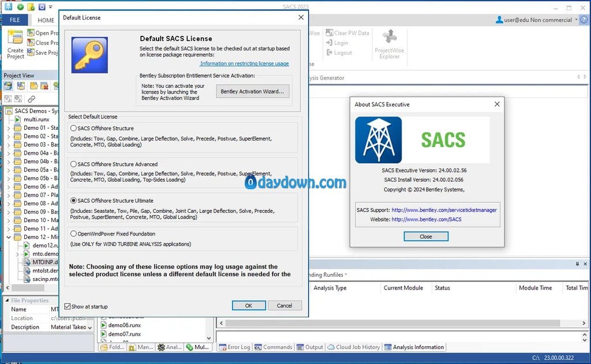
Task: Click the Clear PW Data icon
Action: click(x=330, y=33)
